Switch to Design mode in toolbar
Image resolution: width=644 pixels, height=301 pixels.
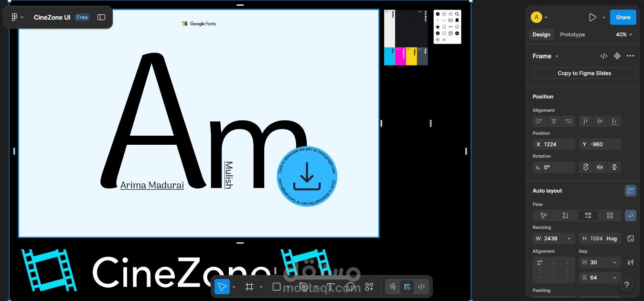click(x=407, y=287)
